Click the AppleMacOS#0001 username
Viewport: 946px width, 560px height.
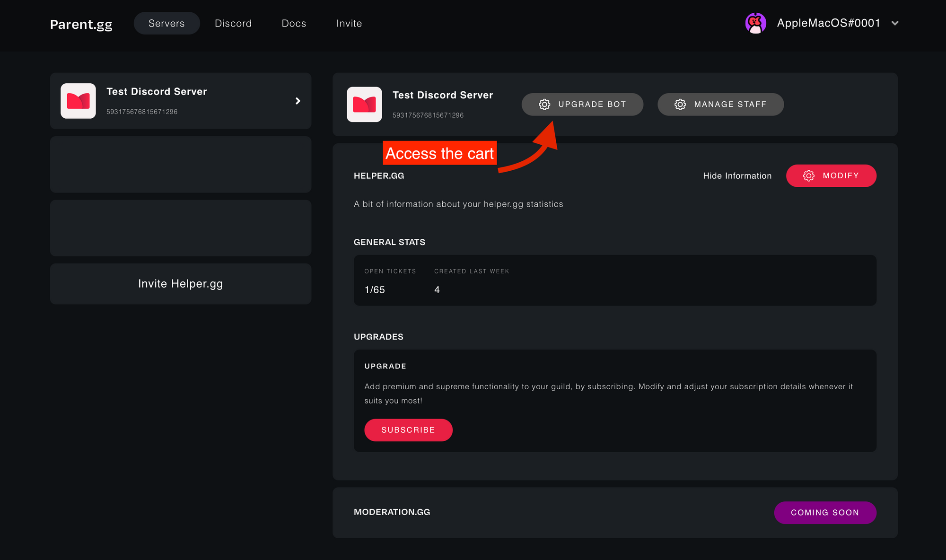coord(828,23)
